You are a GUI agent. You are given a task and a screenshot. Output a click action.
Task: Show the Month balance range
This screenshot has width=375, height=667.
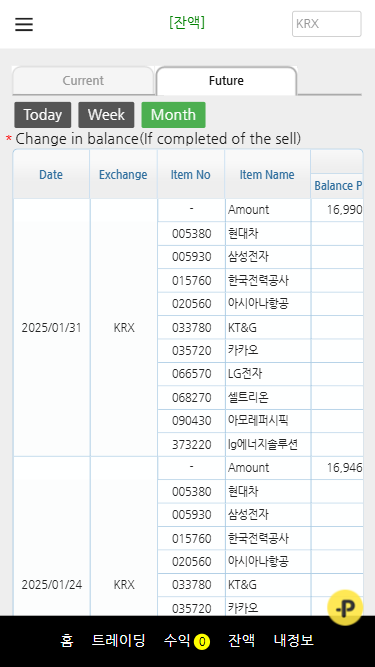pos(173,115)
